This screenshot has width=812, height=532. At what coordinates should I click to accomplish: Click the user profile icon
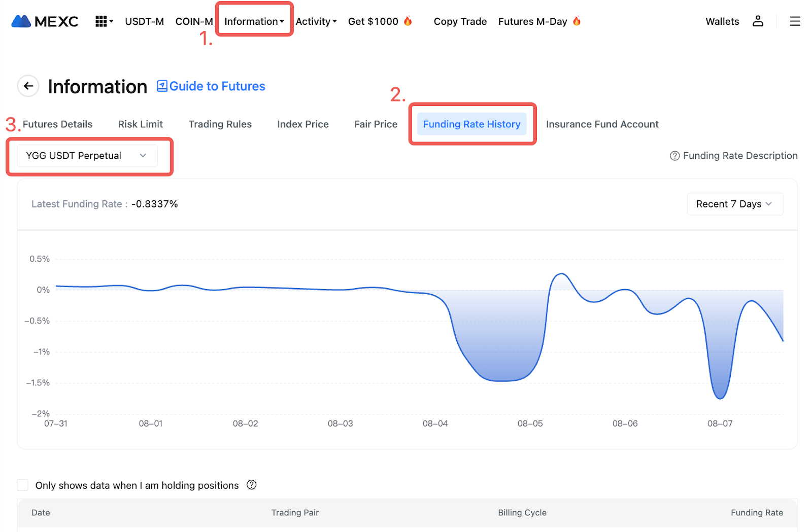[x=758, y=21]
